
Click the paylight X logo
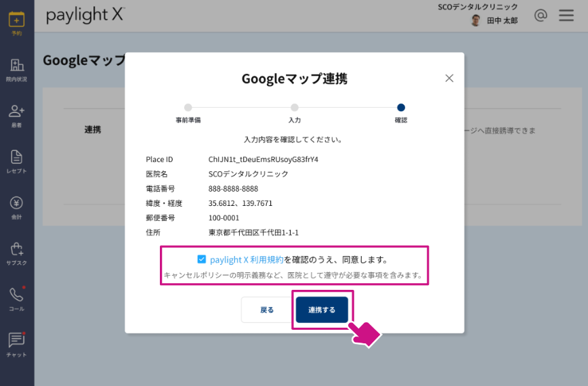pos(85,16)
